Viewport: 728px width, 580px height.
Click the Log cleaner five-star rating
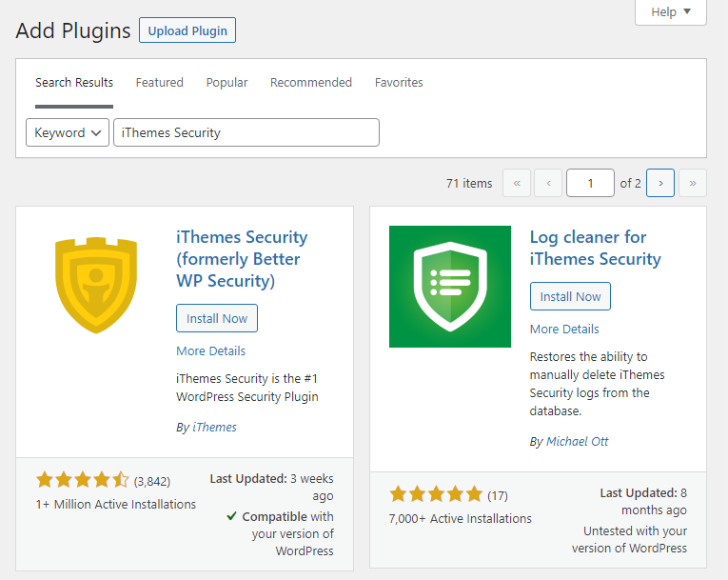pyautogui.click(x=436, y=494)
